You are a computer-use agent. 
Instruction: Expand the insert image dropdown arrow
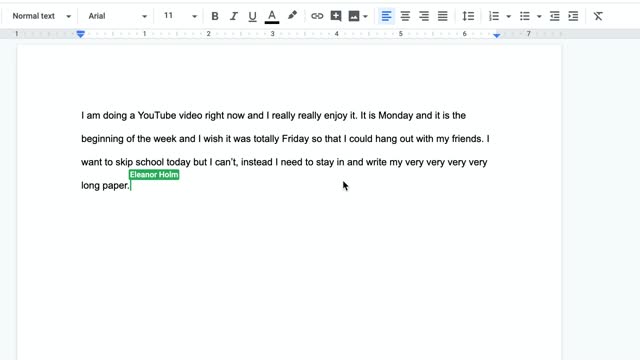pyautogui.click(x=365, y=17)
